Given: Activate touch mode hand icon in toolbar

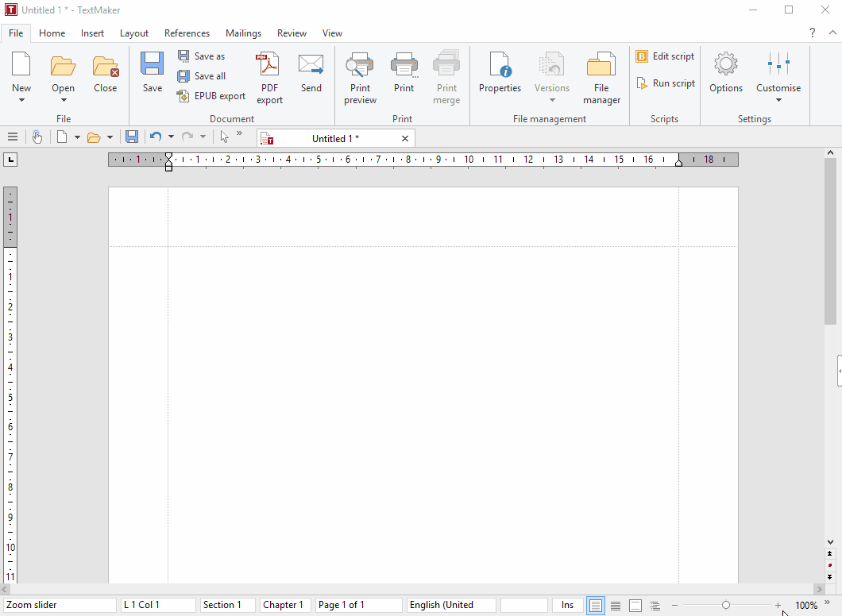Looking at the screenshot, I should (37, 137).
